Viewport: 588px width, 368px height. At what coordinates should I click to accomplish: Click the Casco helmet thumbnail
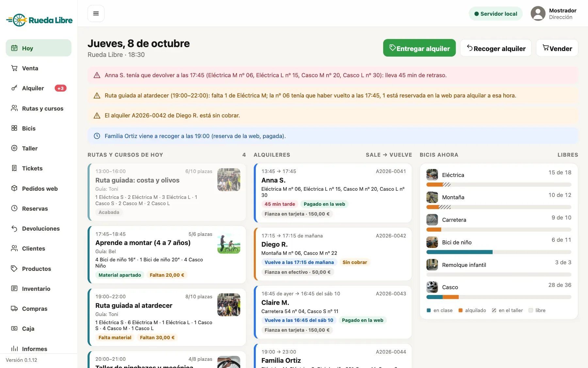click(x=432, y=287)
